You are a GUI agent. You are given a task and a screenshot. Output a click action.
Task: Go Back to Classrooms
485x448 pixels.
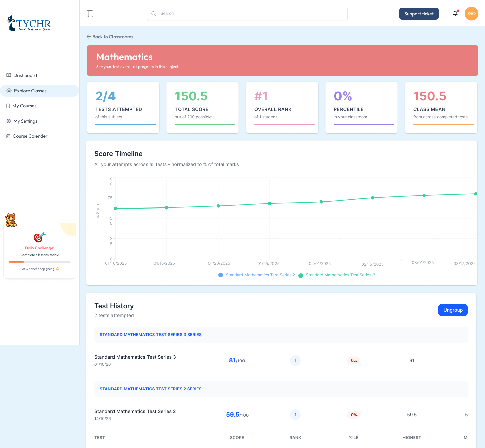coord(110,37)
